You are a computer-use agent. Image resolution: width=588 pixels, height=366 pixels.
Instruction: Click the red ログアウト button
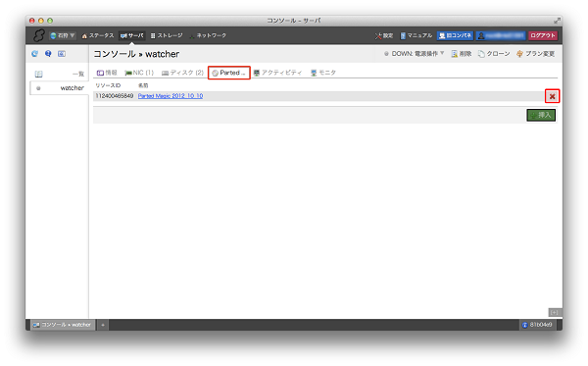(543, 35)
